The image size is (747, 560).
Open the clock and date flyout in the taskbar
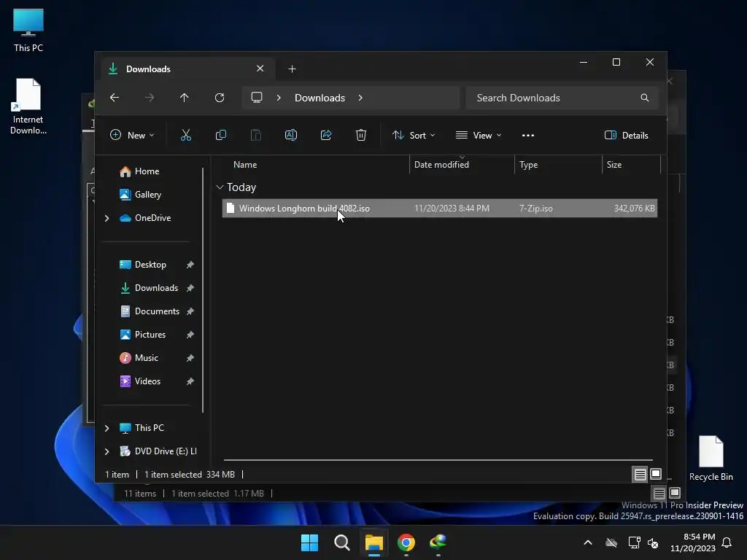(692, 542)
